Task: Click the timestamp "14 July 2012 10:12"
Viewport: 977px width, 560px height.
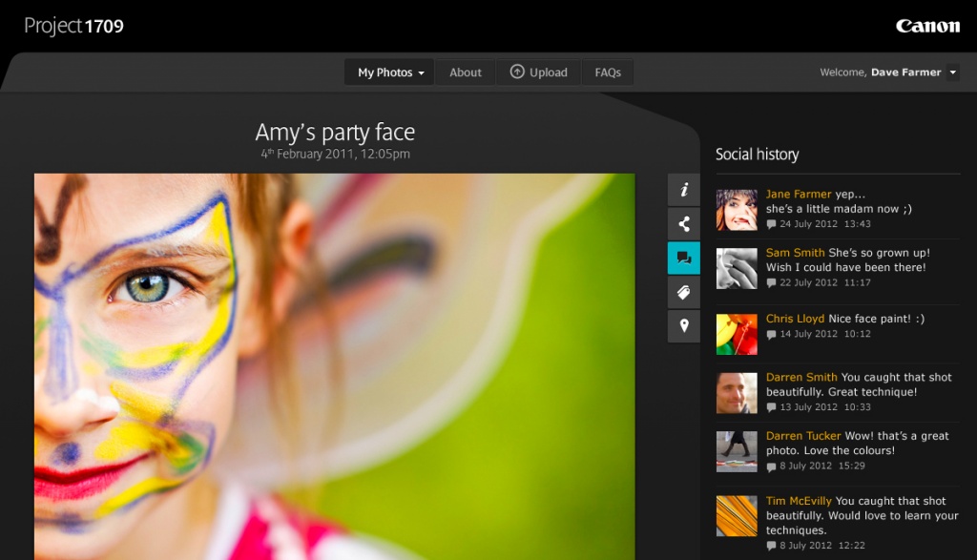Action: 825,334
